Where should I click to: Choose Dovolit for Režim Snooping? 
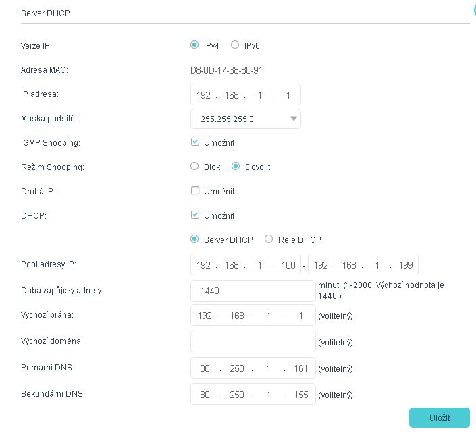click(x=236, y=167)
